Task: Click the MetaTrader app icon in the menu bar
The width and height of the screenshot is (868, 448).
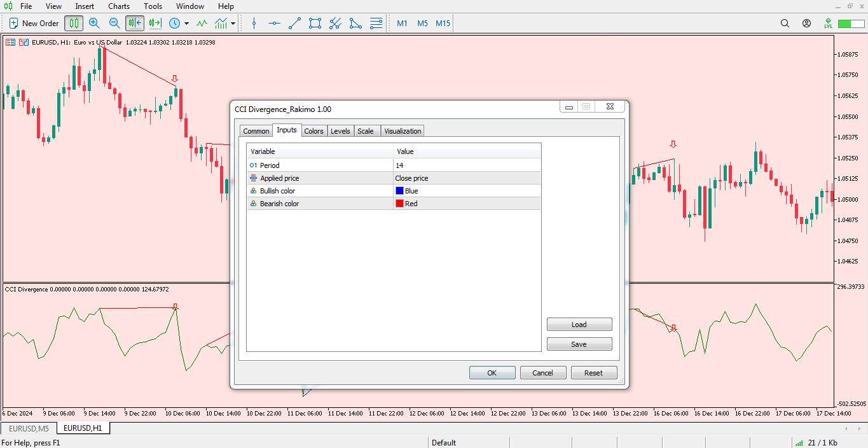Action: pyautogui.click(x=7, y=6)
